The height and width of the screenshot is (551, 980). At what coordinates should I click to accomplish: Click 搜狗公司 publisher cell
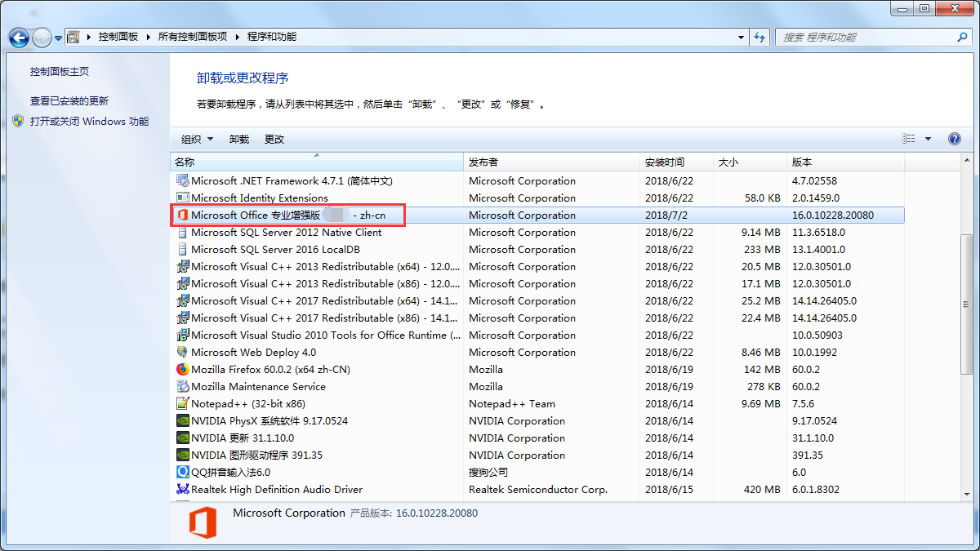488,473
